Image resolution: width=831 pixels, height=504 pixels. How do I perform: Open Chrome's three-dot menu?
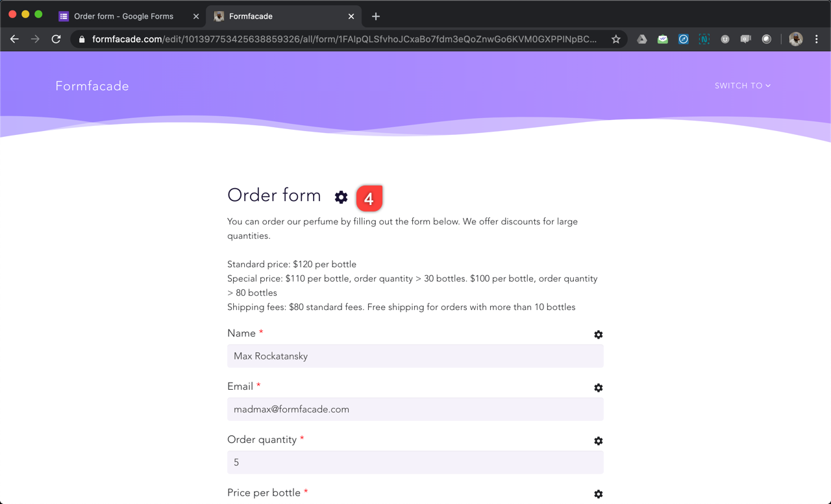tap(817, 39)
